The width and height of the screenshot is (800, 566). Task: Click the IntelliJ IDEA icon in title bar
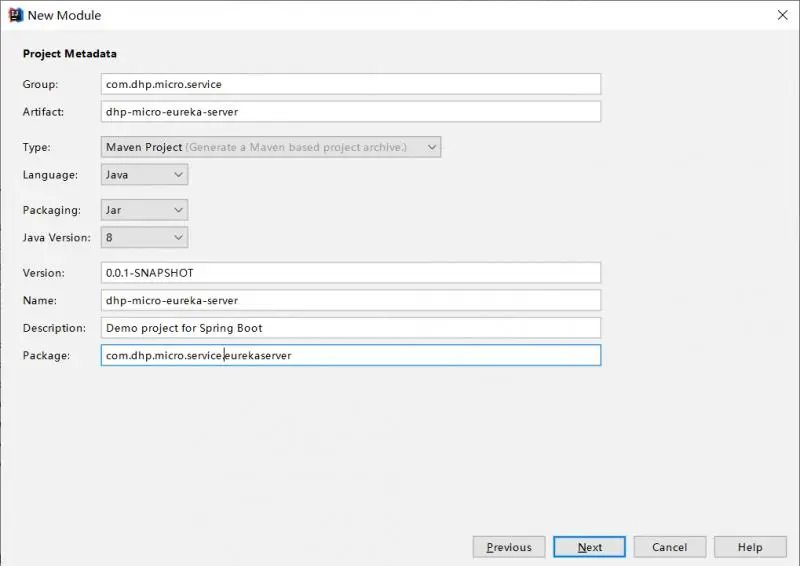point(15,15)
